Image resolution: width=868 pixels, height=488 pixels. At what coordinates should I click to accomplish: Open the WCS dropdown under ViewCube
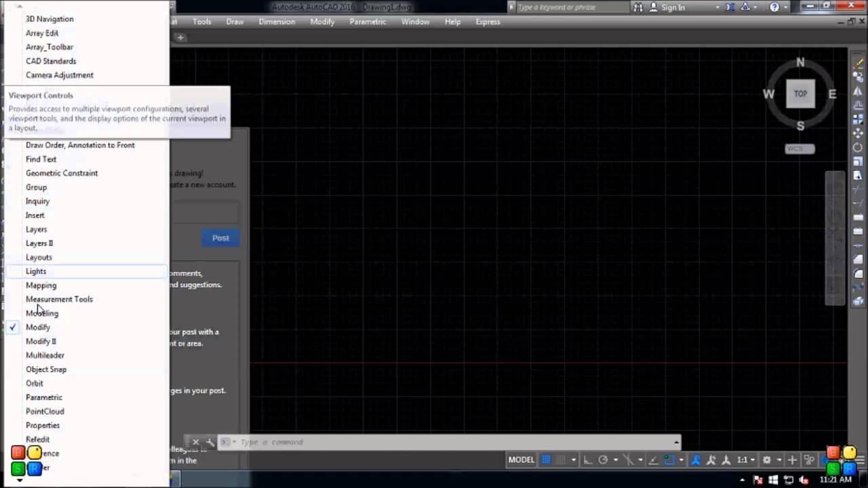pyautogui.click(x=800, y=148)
